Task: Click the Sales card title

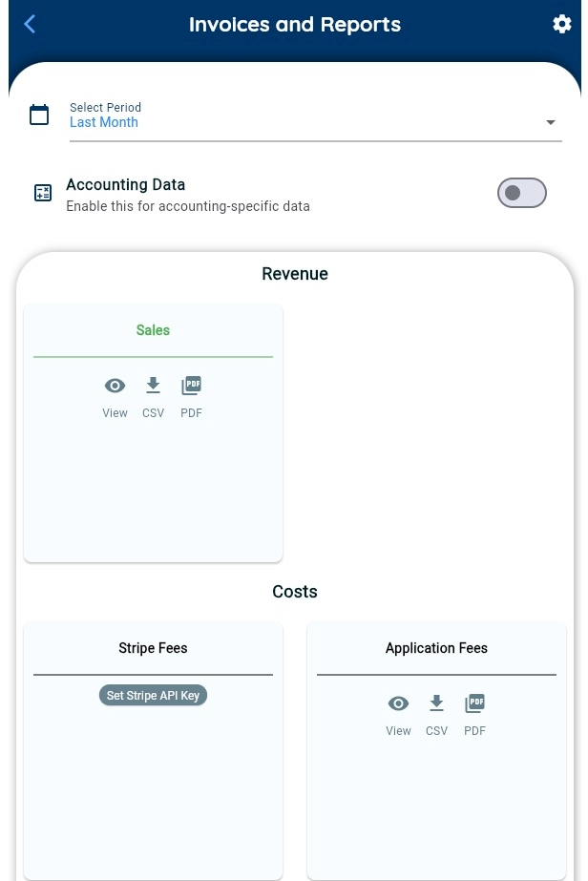Action: tap(153, 330)
